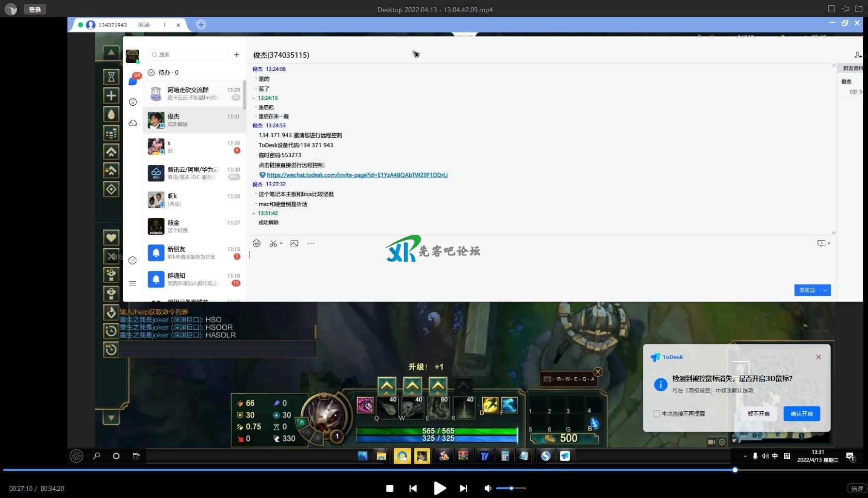
Task: Skip to the next video
Action: 463,488
